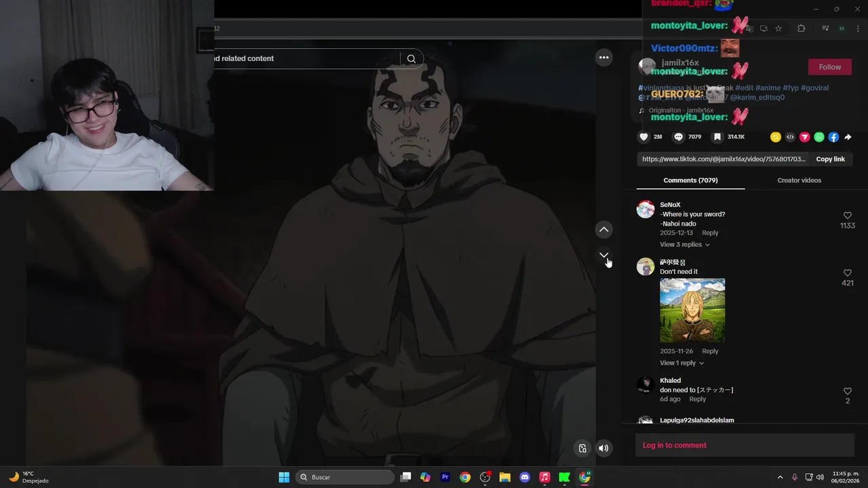
Task: Select the TikTok video URL text
Action: pos(724,159)
